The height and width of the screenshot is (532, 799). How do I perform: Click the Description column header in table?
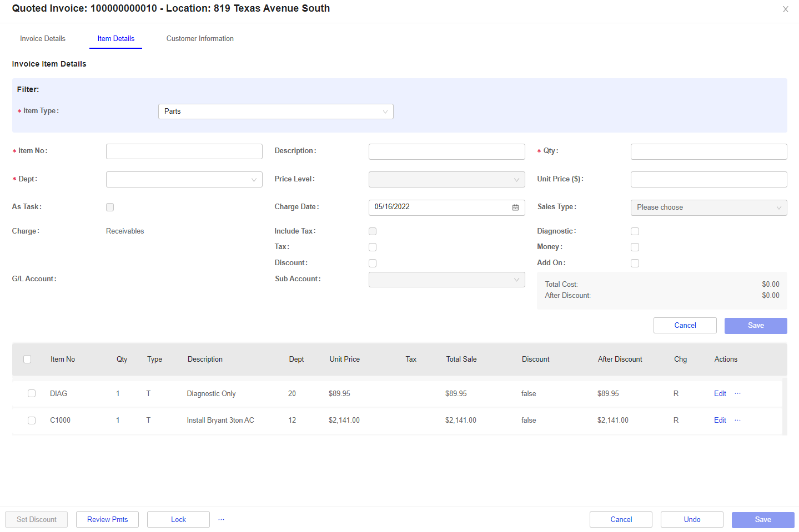[x=205, y=359]
